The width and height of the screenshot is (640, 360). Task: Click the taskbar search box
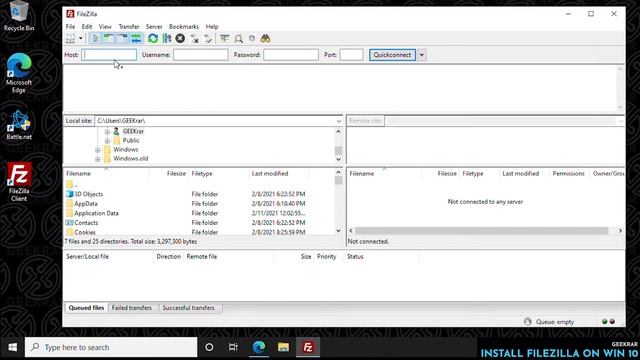[111, 347]
